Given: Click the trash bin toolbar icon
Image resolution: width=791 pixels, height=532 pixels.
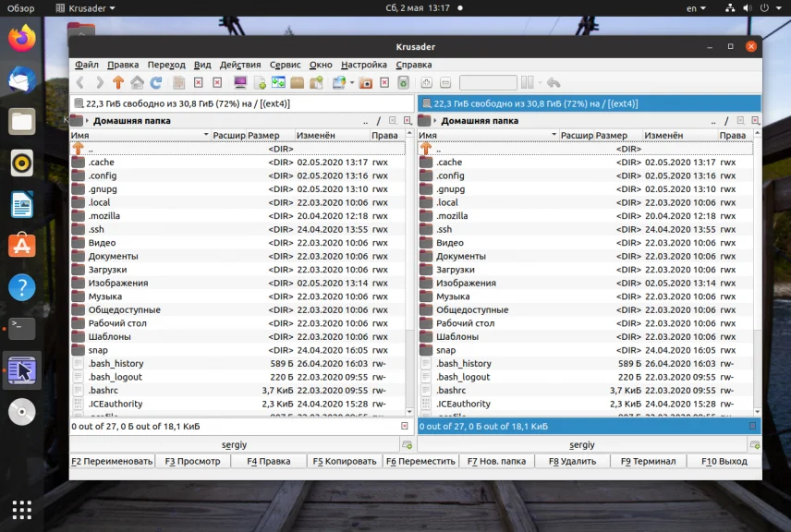Looking at the screenshot, I should coord(403,83).
